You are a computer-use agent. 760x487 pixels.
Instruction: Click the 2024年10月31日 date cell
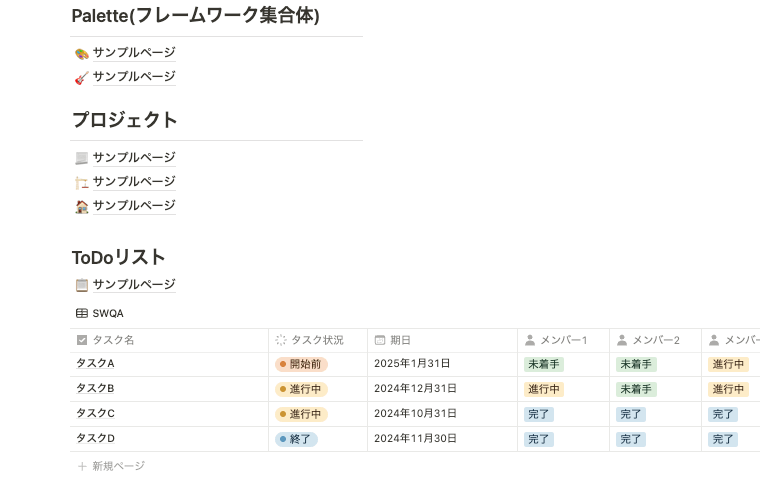pyautogui.click(x=414, y=414)
